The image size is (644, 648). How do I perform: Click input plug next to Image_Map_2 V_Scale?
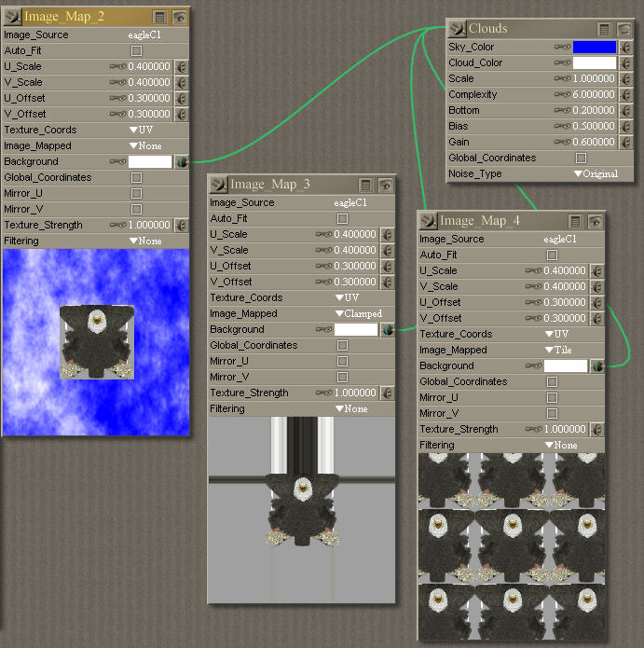click(x=182, y=82)
